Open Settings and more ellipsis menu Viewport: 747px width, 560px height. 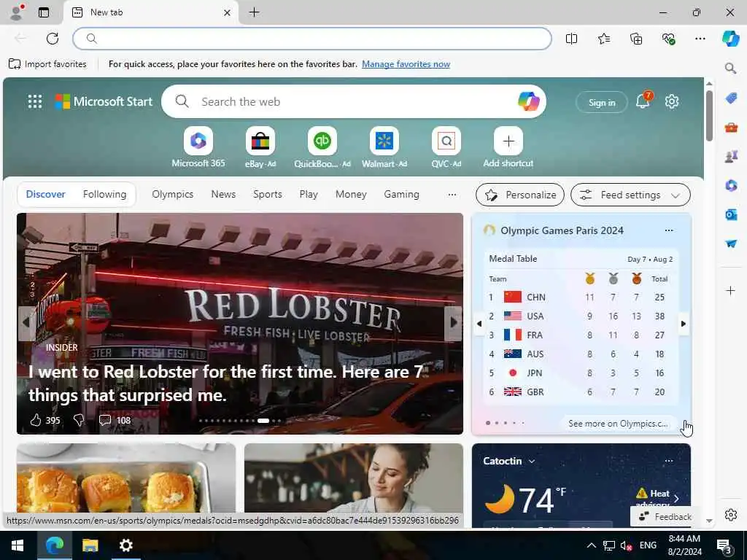(700, 39)
